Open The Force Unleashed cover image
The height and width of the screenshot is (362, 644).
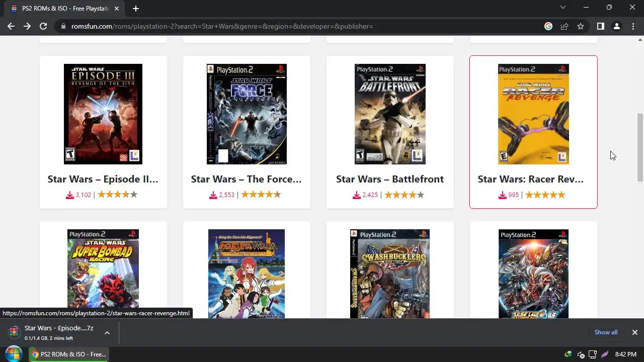pos(247,114)
